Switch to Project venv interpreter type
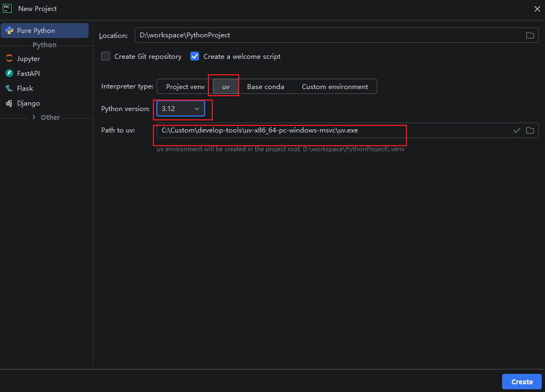This screenshot has width=545, height=392. point(185,87)
